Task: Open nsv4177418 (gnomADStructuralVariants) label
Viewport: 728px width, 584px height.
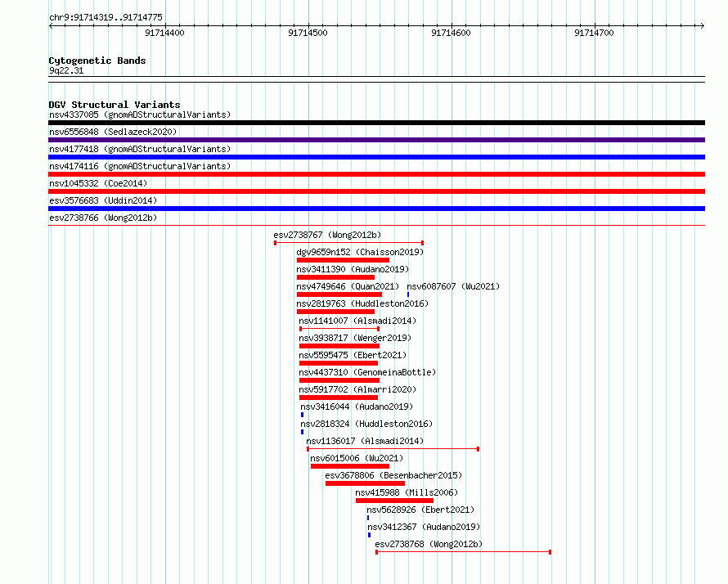Action: 140,149
